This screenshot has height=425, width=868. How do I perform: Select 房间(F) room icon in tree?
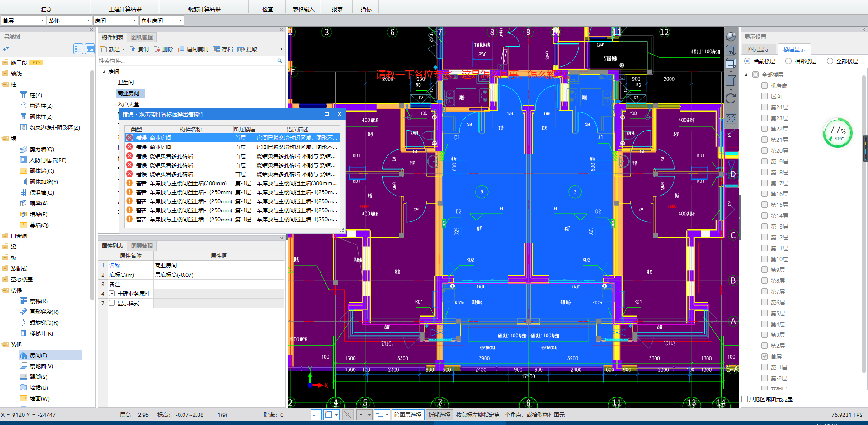point(24,355)
